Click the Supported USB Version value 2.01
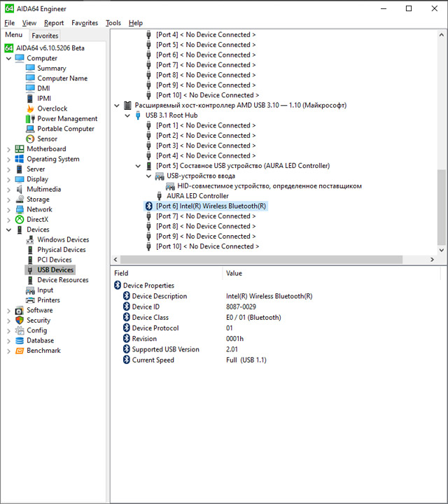The height and width of the screenshot is (504, 448). tap(232, 349)
